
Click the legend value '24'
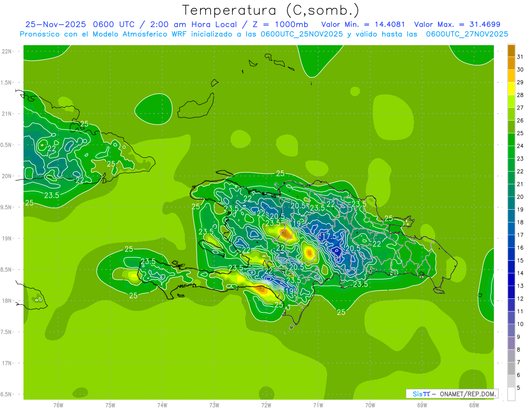[520, 146]
